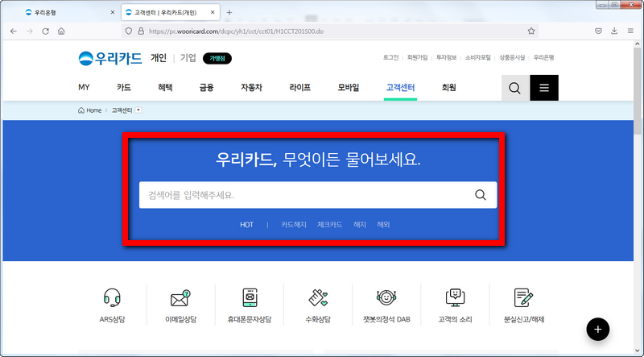This screenshot has height=357, width=644.
Task: Click the Home breadcrumb text
Action: pos(93,110)
